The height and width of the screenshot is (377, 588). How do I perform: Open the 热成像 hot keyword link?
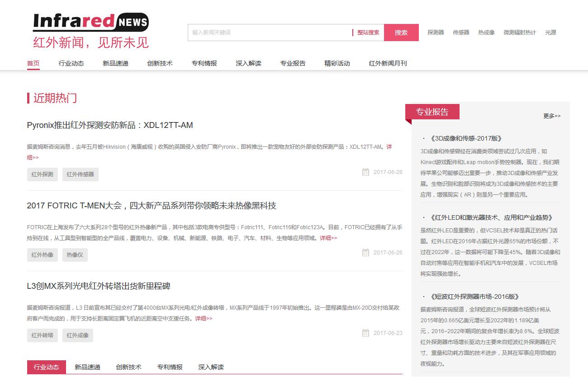click(x=487, y=33)
